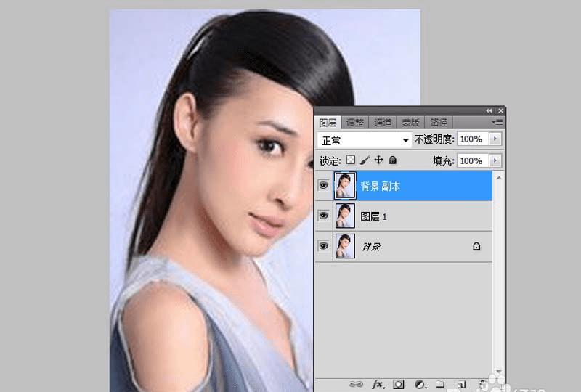Create a new layer group folder
Image resolution: width=581 pixels, height=392 pixels.
click(x=440, y=384)
